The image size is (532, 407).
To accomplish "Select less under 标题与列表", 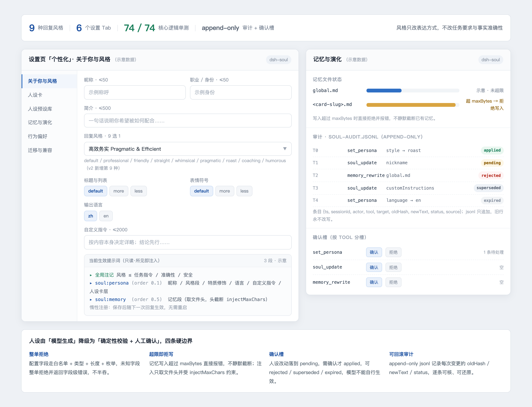I will click(x=138, y=191).
